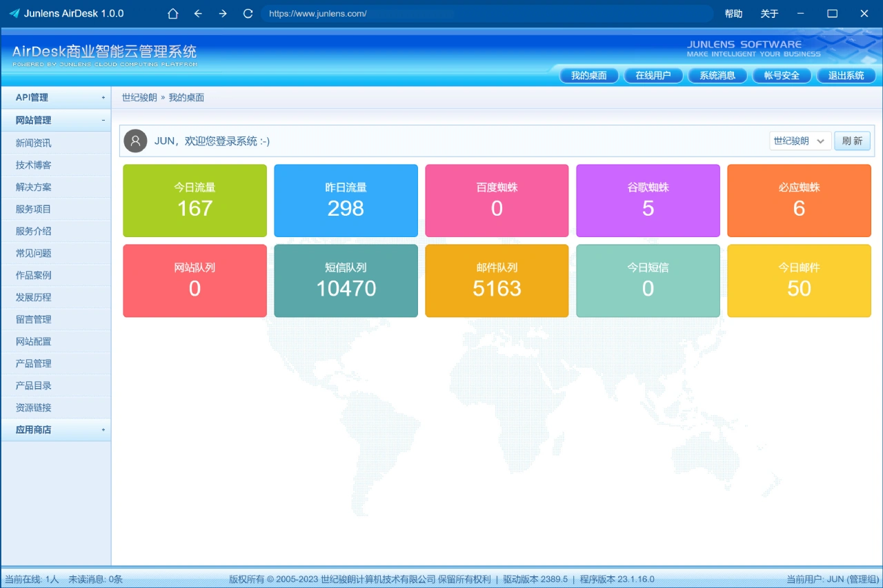Minimize the AirDesk window
883x588 pixels.
801,14
